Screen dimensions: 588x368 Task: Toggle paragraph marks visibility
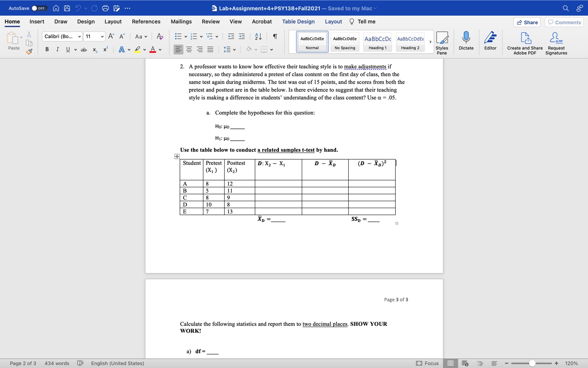(x=274, y=36)
